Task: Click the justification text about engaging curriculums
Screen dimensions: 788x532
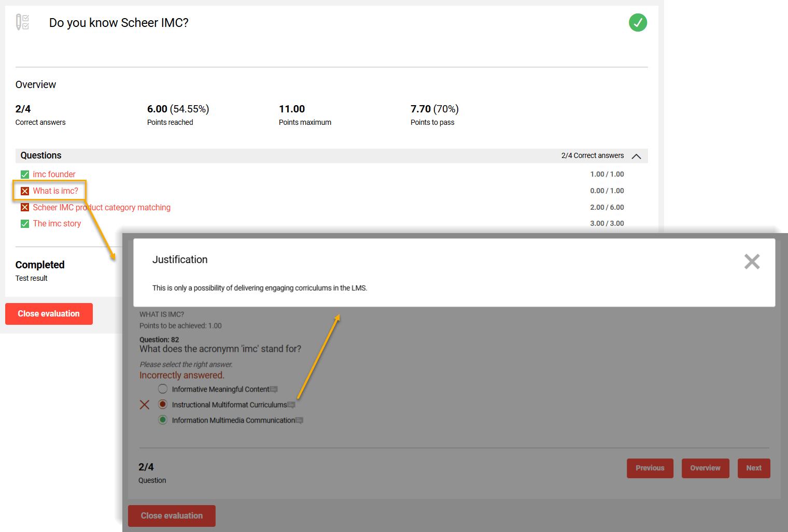Action: click(260, 288)
